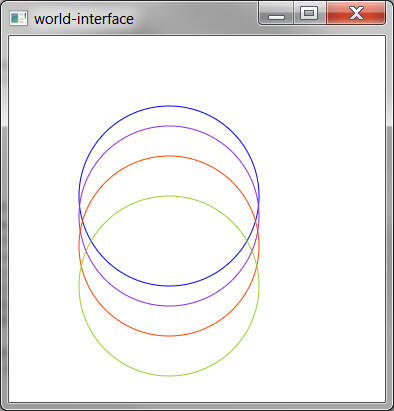Click the world-interface window icon
The height and width of the screenshot is (411, 394).
[18, 18]
